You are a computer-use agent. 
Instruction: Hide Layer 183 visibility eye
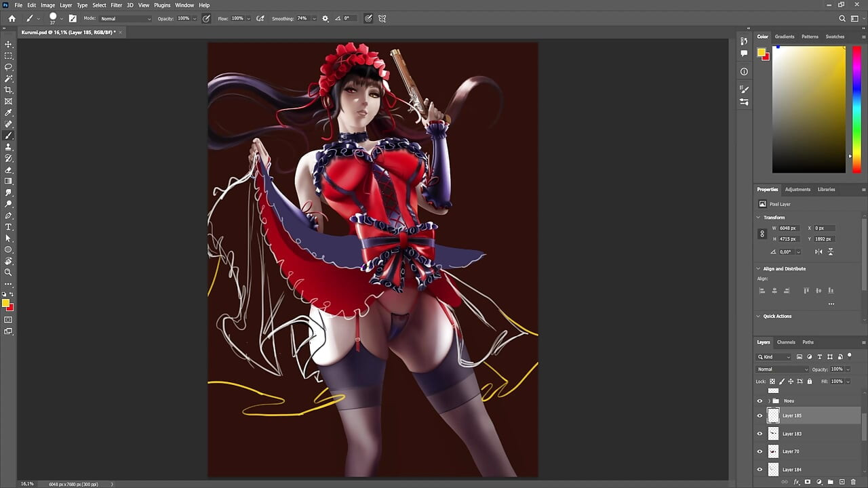tap(759, 434)
